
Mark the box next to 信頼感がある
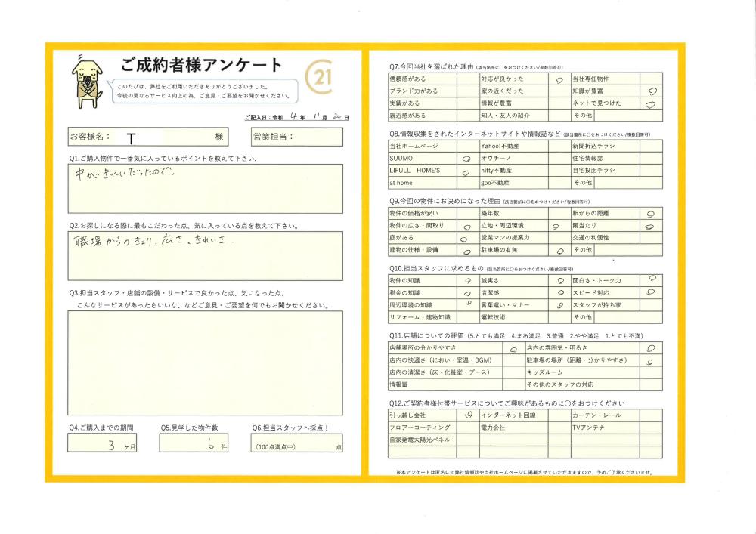(x=468, y=79)
